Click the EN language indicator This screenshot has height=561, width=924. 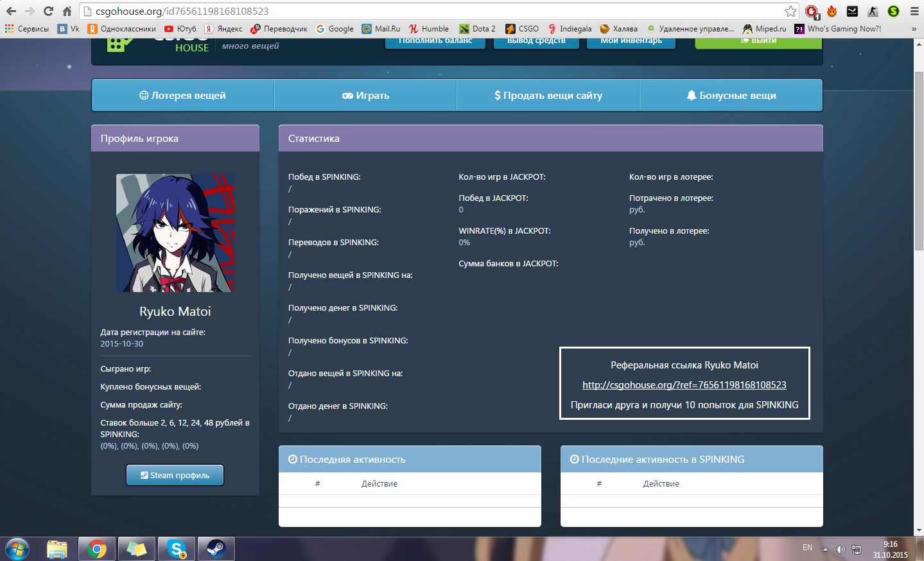click(807, 548)
